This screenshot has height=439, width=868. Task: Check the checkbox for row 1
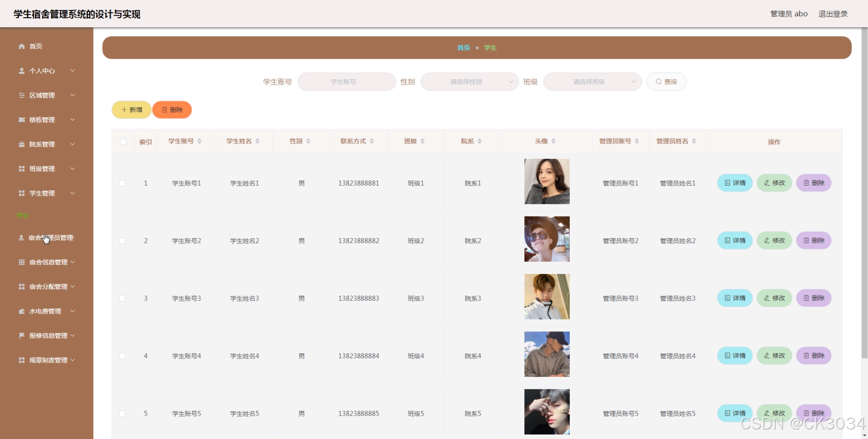click(123, 183)
